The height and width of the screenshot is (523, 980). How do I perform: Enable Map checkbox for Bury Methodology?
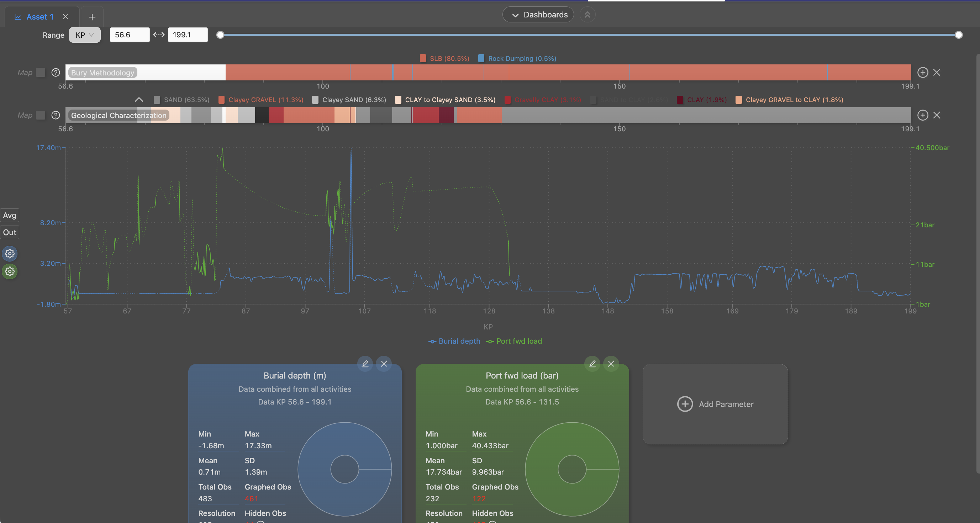point(41,72)
